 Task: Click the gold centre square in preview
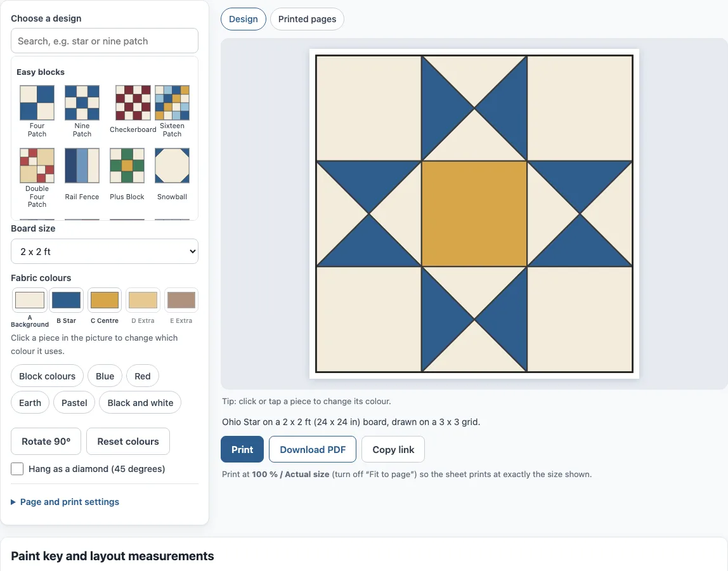point(474,214)
